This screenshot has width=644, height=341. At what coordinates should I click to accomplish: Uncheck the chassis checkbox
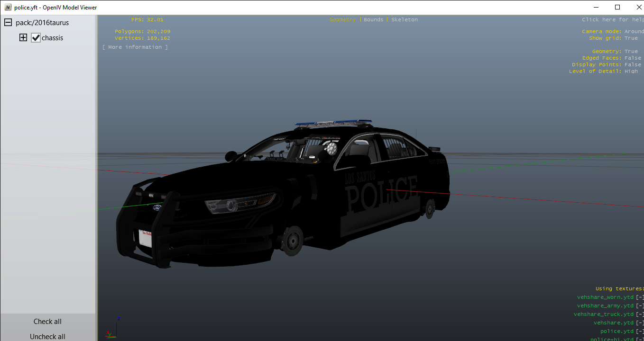(x=36, y=38)
